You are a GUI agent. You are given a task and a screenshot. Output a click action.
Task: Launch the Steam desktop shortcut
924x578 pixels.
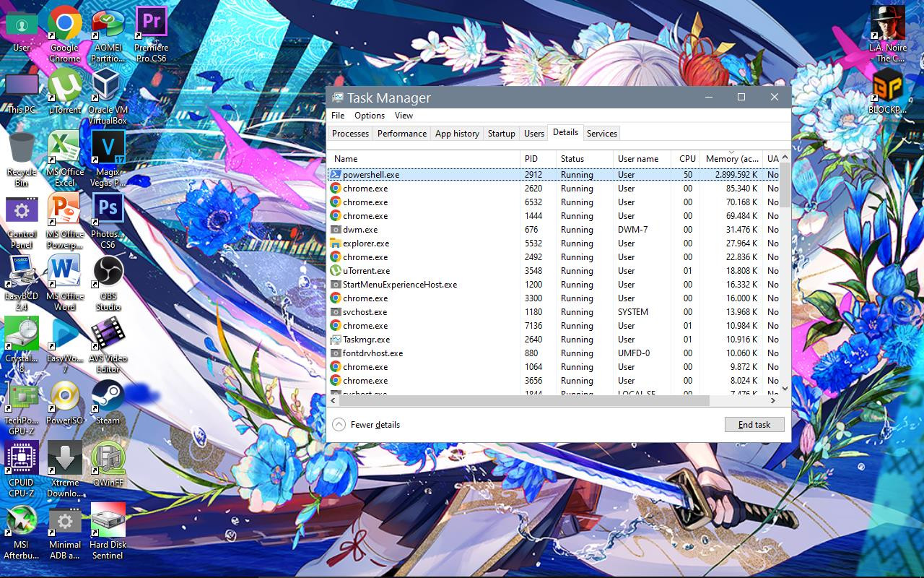tap(108, 403)
